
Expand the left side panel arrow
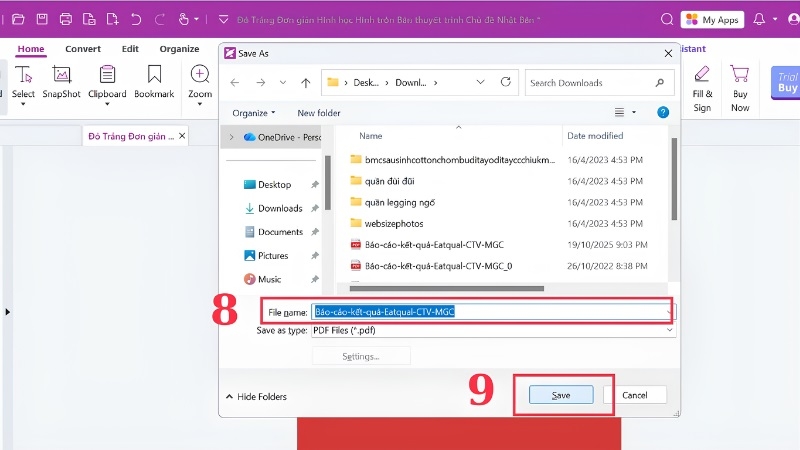7,312
